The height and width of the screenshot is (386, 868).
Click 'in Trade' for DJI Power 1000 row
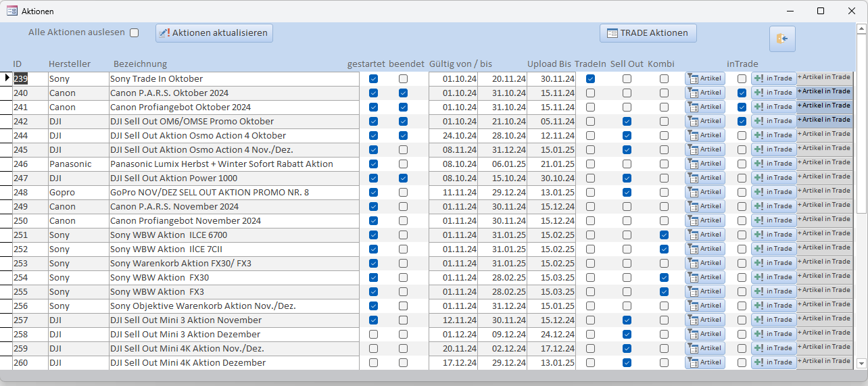(773, 178)
